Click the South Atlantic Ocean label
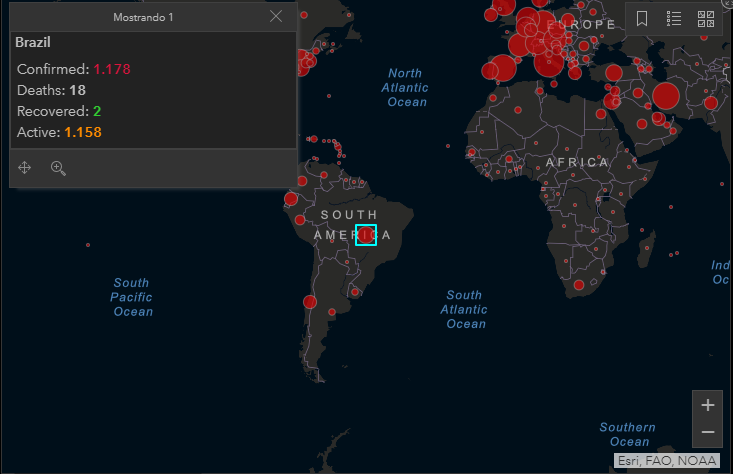 pyautogui.click(x=464, y=309)
